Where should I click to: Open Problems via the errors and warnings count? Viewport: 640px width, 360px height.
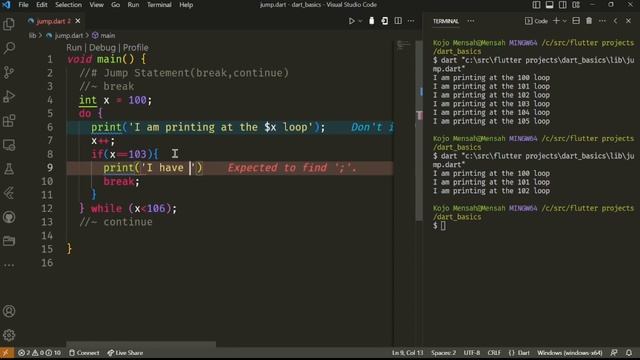pyautogui.click(x=39, y=353)
